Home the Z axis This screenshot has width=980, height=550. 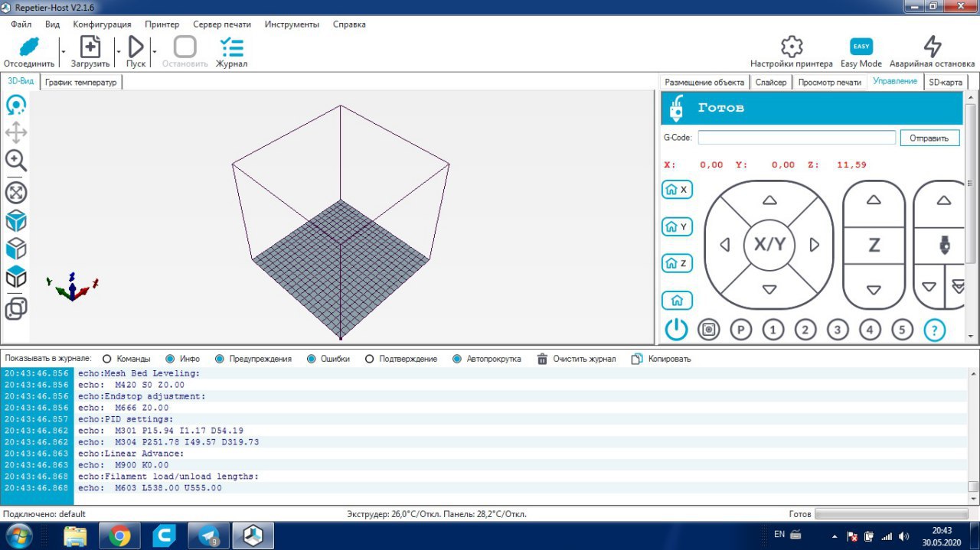coord(677,263)
